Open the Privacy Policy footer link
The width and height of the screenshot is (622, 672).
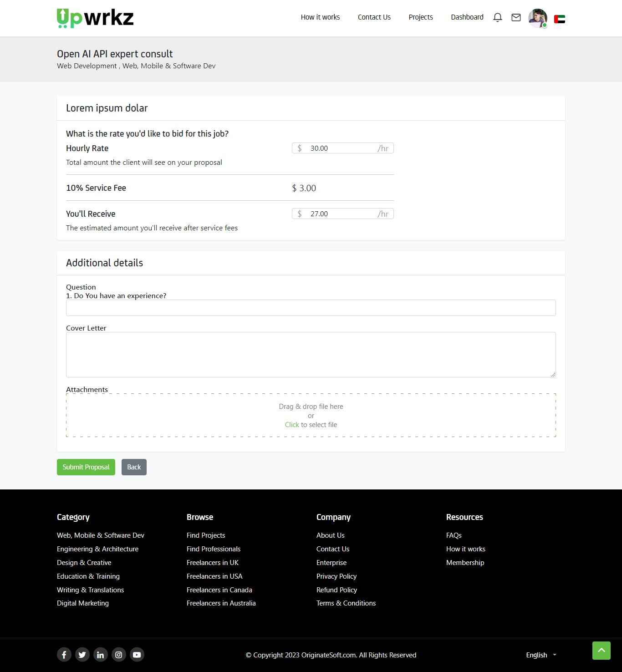tap(336, 576)
